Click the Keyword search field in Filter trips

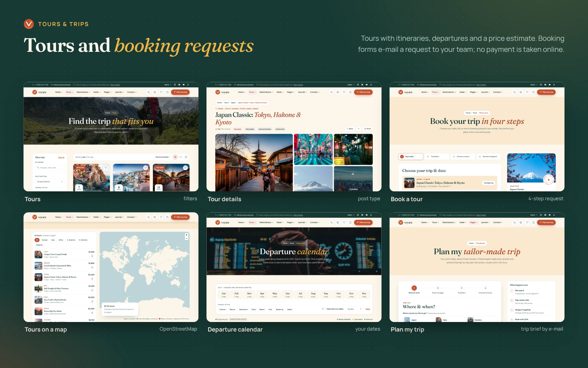point(50,167)
